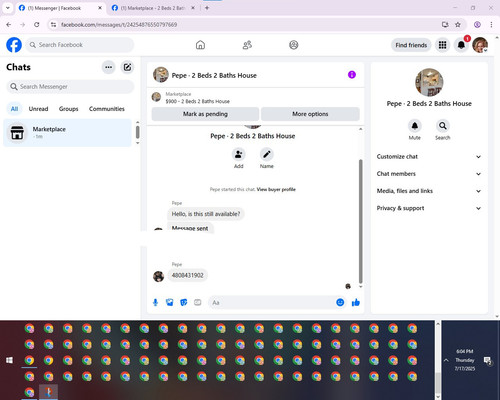Reload the page in Chrome

(37, 25)
